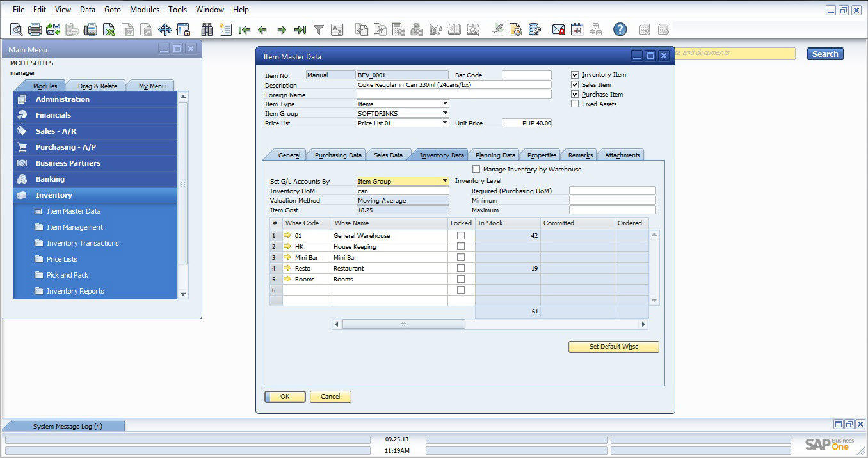
Task: Uncheck the Purchase Item checkbox
Action: (575, 94)
